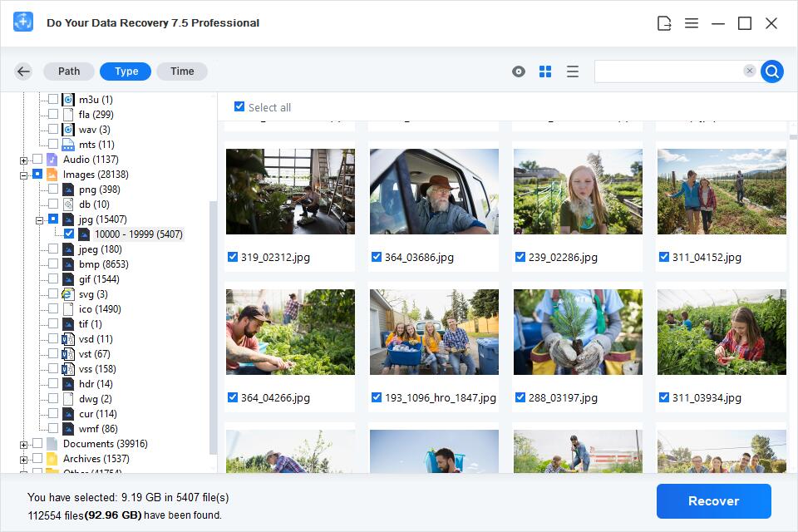798x532 pixels.
Task: Click the preview eye icon
Action: click(519, 71)
